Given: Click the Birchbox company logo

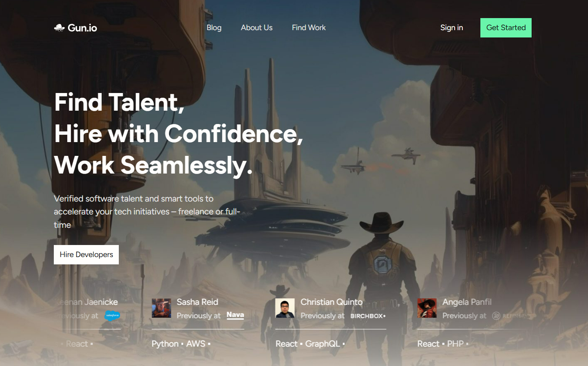Looking at the screenshot, I should coord(368,316).
